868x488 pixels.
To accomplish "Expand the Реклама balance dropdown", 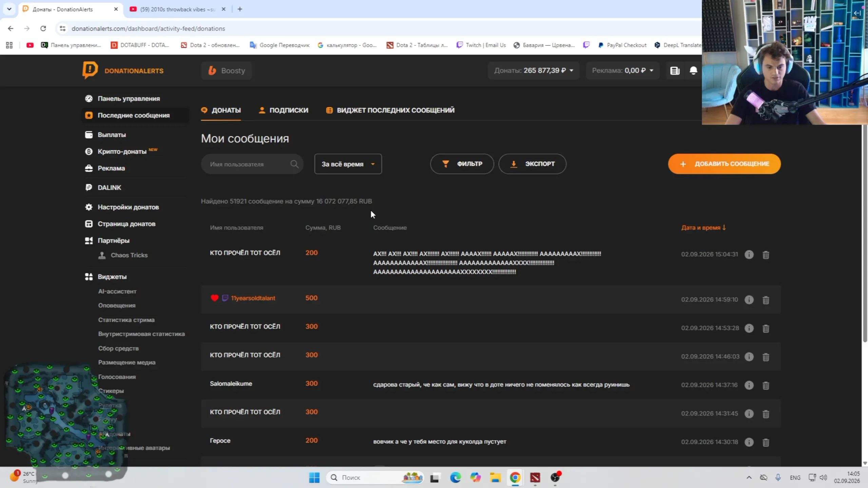I will [622, 71].
